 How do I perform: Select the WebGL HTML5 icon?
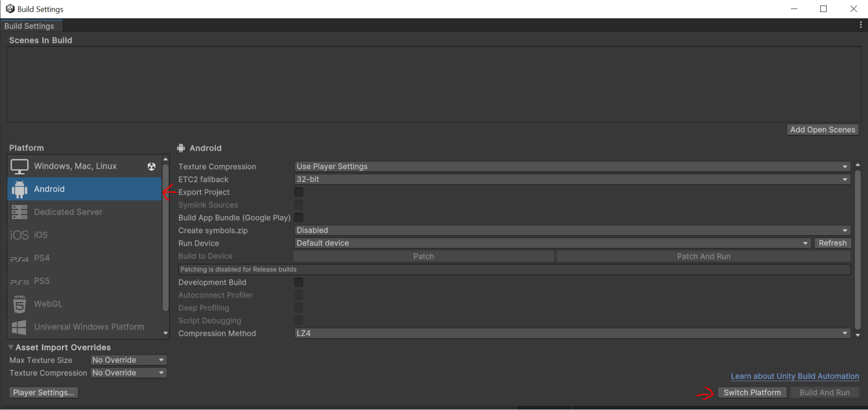click(20, 304)
